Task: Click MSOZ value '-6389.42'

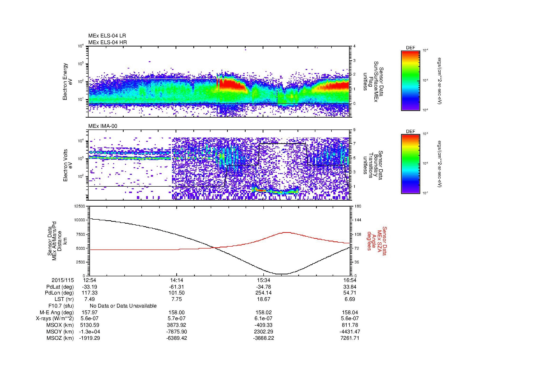Action: (177, 338)
